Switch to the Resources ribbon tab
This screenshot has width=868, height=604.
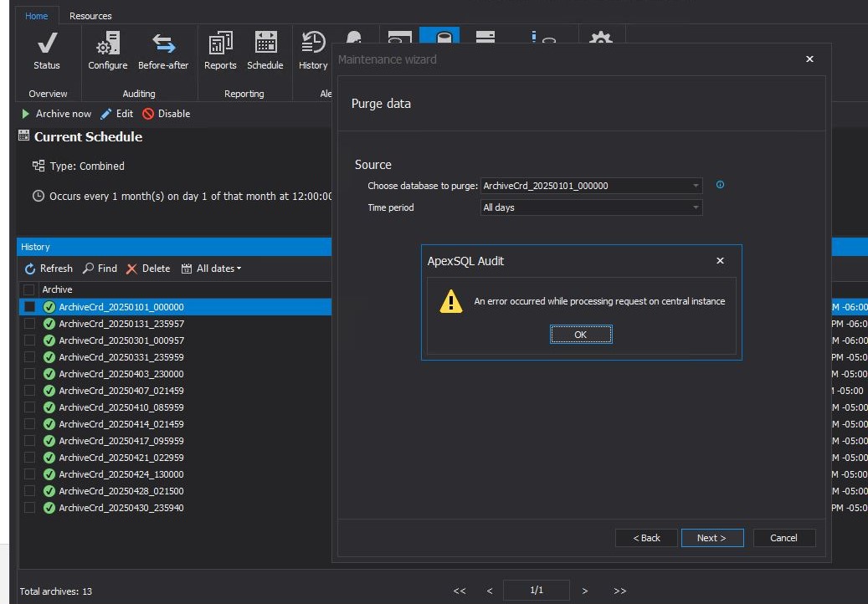(x=90, y=16)
